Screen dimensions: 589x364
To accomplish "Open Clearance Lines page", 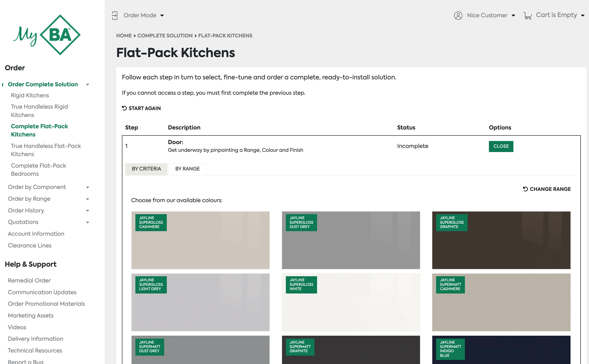I will (x=30, y=245).
